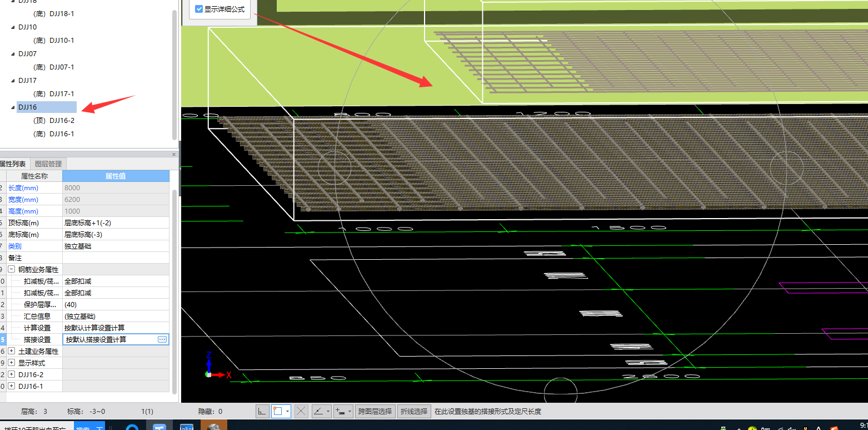The height and width of the screenshot is (430, 868).
Task: Click the ellipsis button in 搭接设置 row
Action: pos(162,339)
